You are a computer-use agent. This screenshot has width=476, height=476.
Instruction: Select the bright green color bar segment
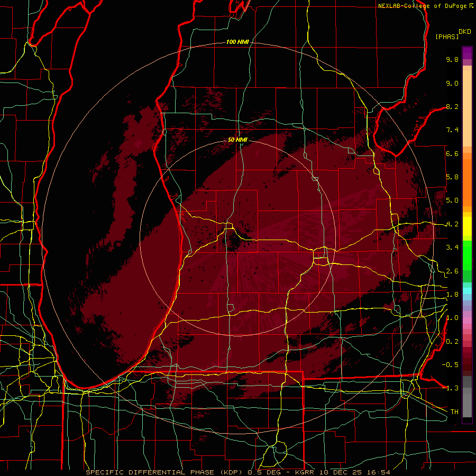(467, 256)
